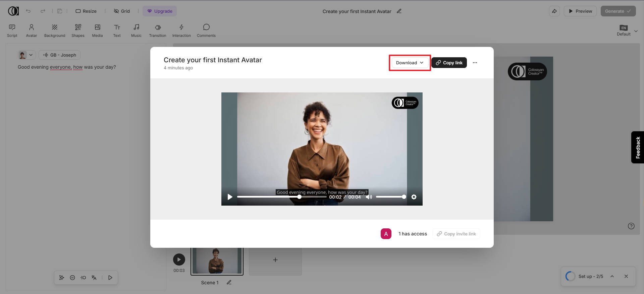Open the EN Default language dropdown
This screenshot has height=294, width=644.
coord(627,30)
